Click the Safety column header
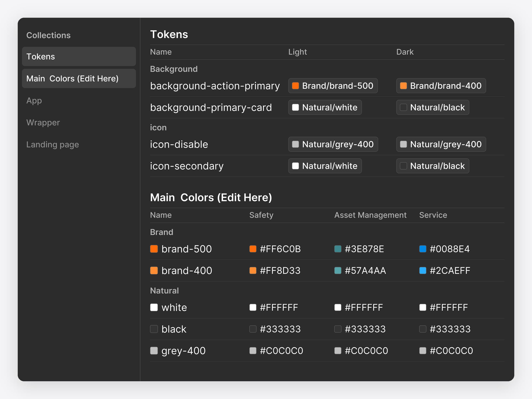Viewport: 532px width, 399px height. pyautogui.click(x=261, y=215)
